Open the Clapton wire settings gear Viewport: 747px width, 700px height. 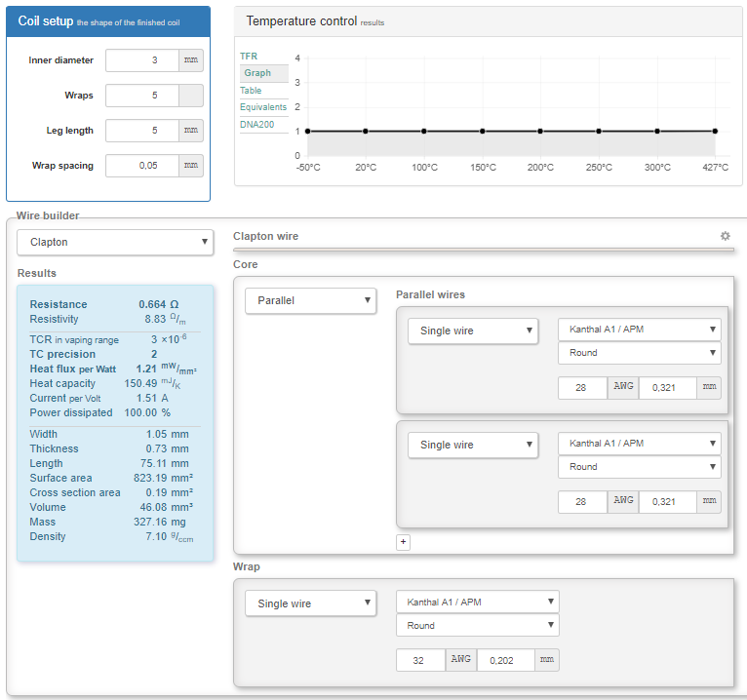pyautogui.click(x=725, y=236)
